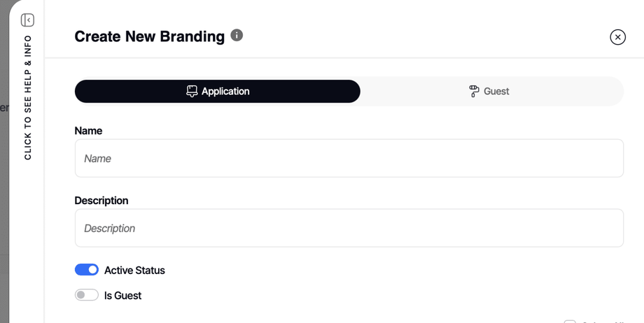Click the Guest tab's paint roller icon
The image size is (644, 323).
[x=474, y=92]
